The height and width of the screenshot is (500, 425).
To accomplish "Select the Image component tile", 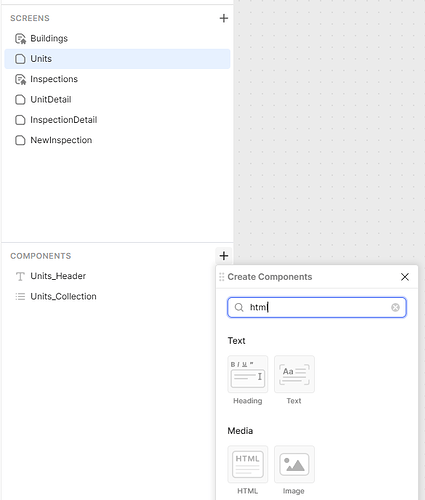I will (x=294, y=464).
